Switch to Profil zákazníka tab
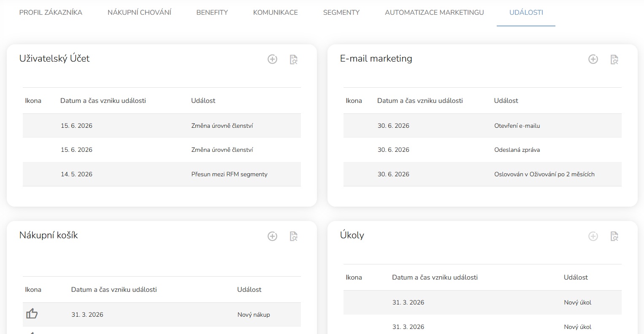Image resolution: width=644 pixels, height=334 pixels. pyautogui.click(x=51, y=13)
